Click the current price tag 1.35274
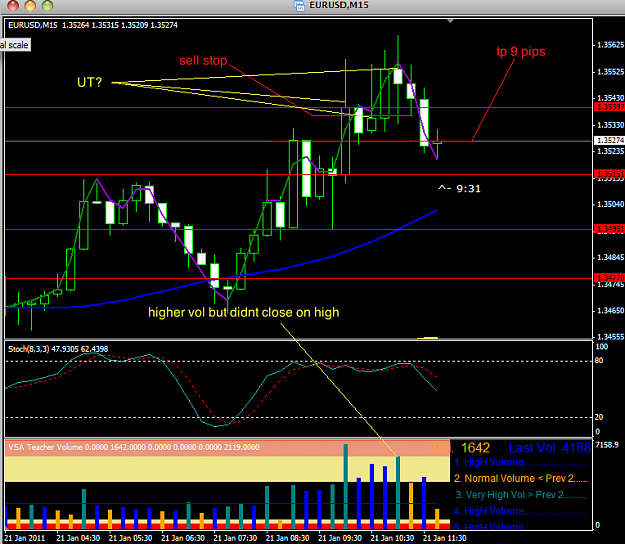Viewport: 625px width, 544px height. [609, 140]
